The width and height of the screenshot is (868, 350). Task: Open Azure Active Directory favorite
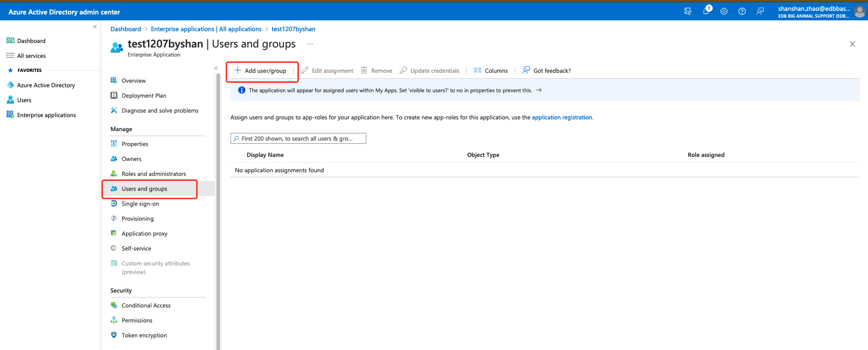(x=46, y=85)
